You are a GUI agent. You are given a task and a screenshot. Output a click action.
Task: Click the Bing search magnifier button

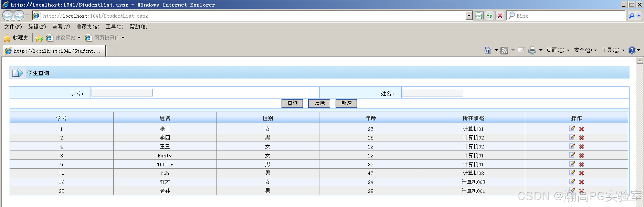tap(631, 15)
